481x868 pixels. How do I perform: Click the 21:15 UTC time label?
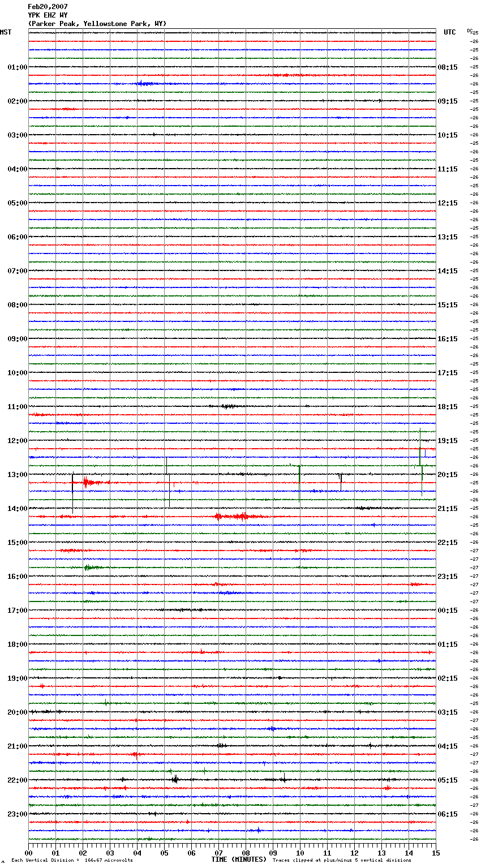point(448,509)
